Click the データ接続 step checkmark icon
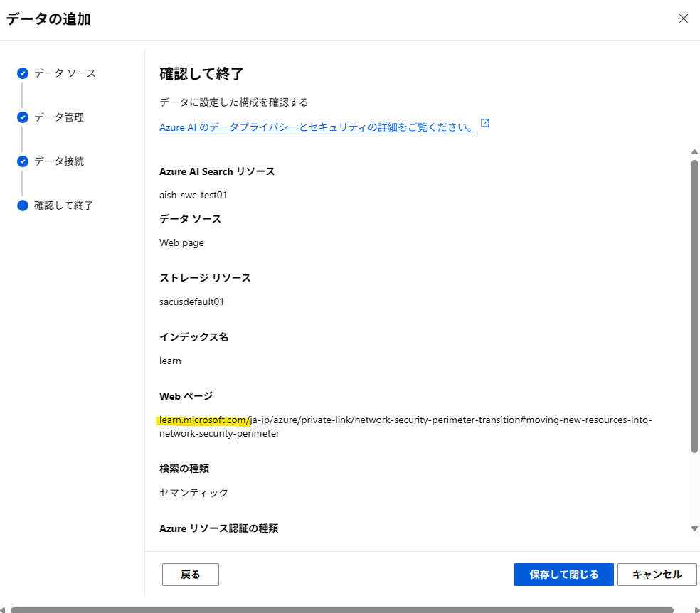This screenshot has width=700, height=613. (x=23, y=161)
